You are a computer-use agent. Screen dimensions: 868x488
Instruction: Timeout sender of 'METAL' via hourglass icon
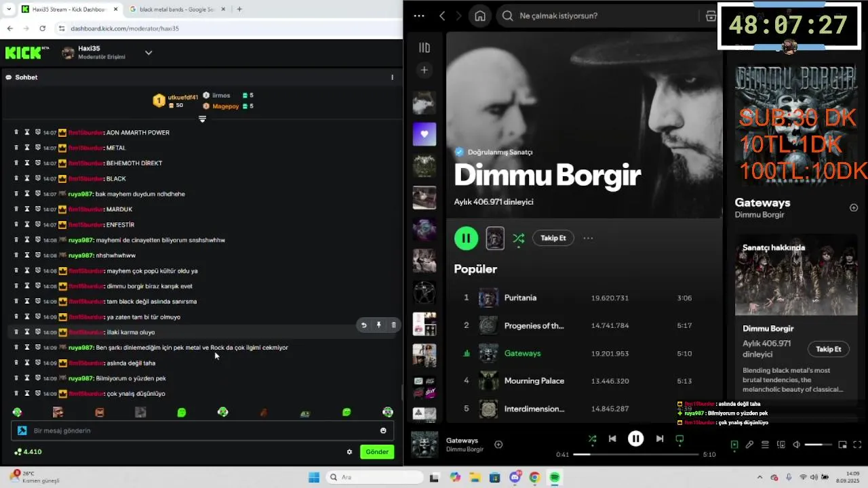27,148
